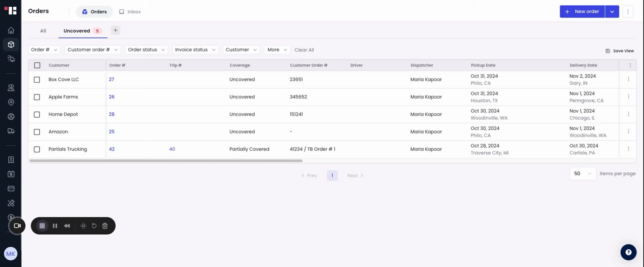
Task: Expand the Customer filter dropdown
Action: point(241,50)
